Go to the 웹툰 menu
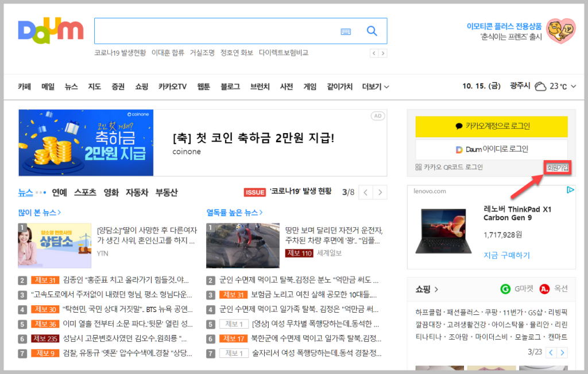Image resolution: width=588 pixels, height=374 pixels. [204, 87]
